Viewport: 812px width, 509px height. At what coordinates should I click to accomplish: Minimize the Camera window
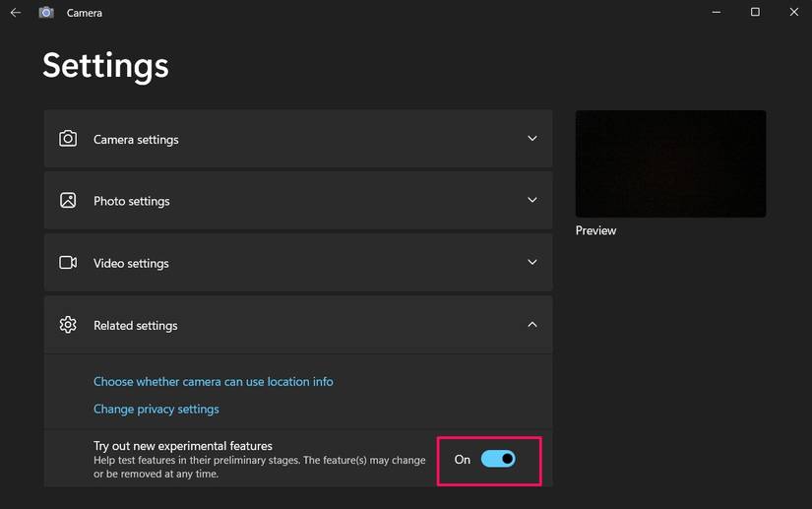(716, 13)
